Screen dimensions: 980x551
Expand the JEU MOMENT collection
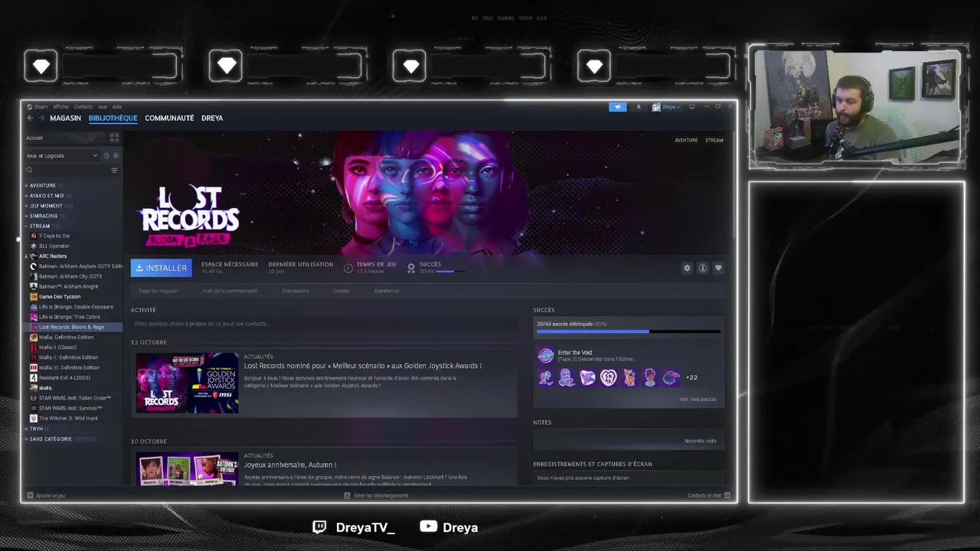[x=26, y=206]
